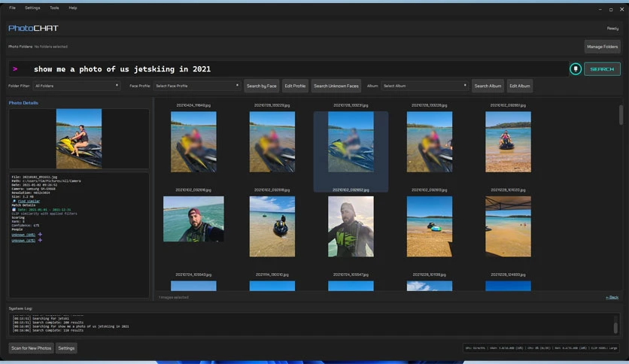Click filename label 20210724_105547.jpg
The height and width of the screenshot is (364, 629).
[351, 275]
